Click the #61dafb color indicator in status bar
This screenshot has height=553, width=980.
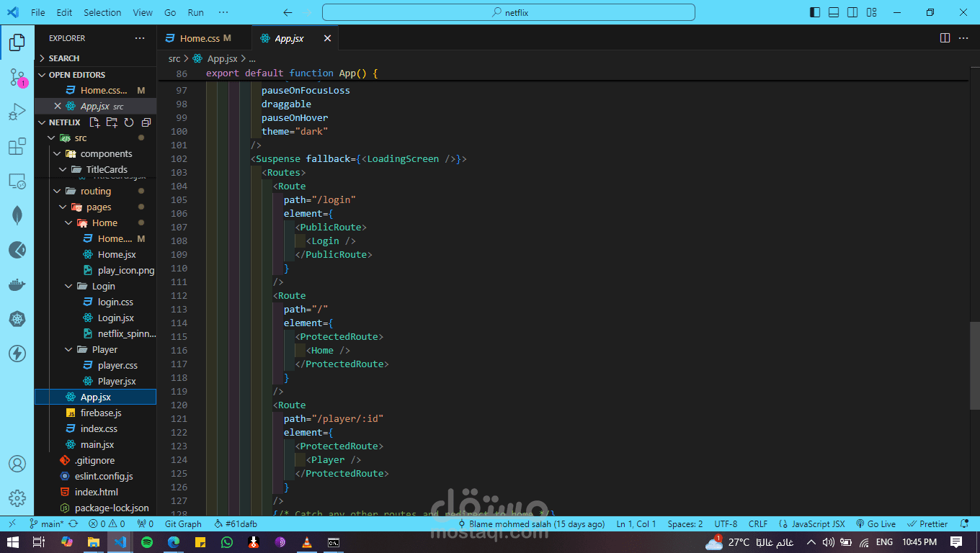[236, 524]
